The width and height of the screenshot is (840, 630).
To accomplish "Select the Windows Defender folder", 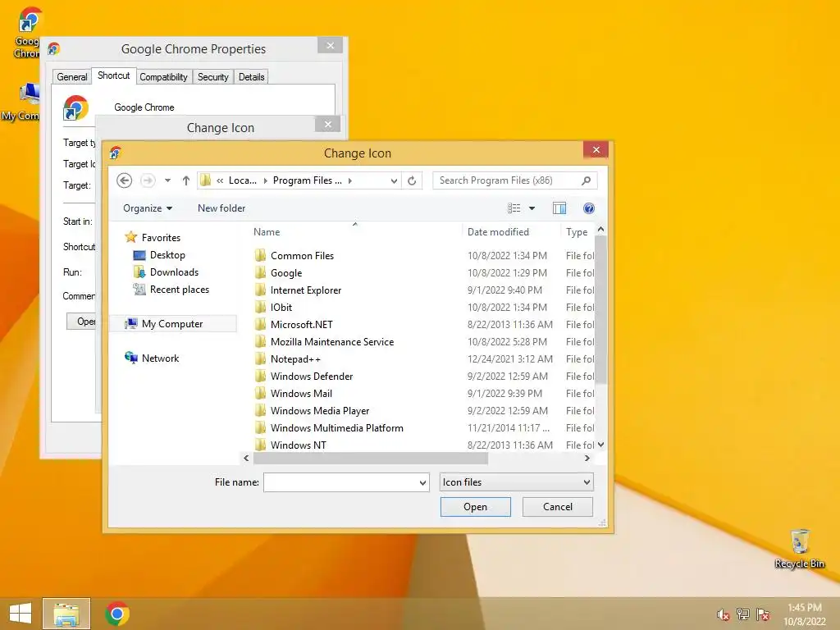I will [x=423, y=376].
